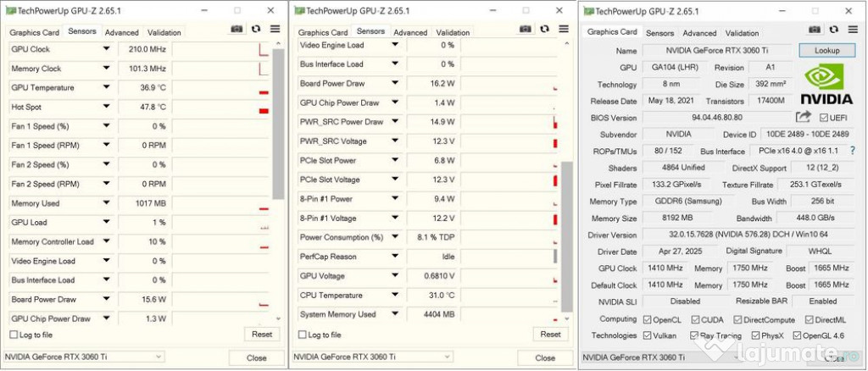
Task: Click refresh icon in middle GPU-Z window
Action: click(x=545, y=30)
